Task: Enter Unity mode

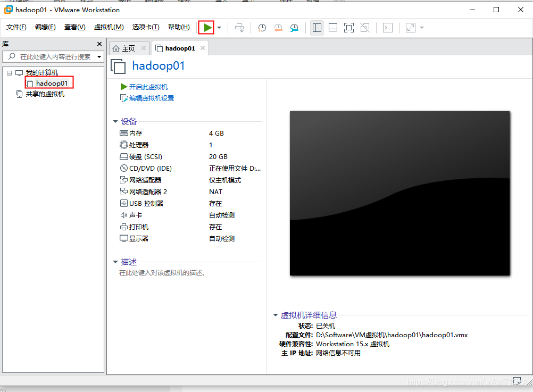Action: coord(365,28)
